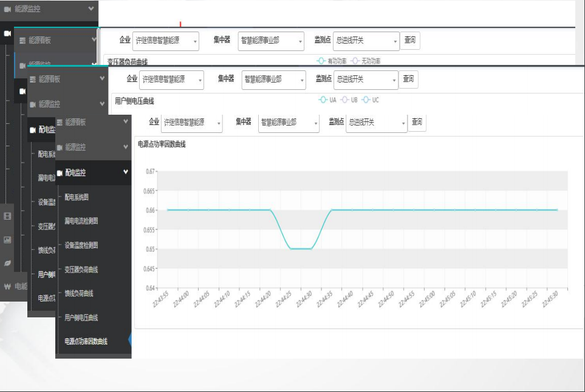Viewport: 585px width, 392px height.
Task: Click the dip in the power factor curve
Action: [301, 248]
